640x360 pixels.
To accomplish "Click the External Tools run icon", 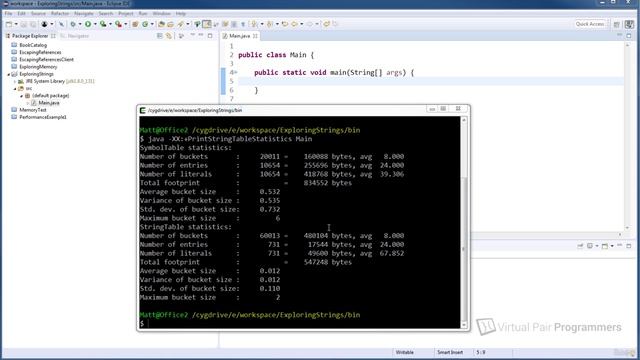I will coord(118,24).
